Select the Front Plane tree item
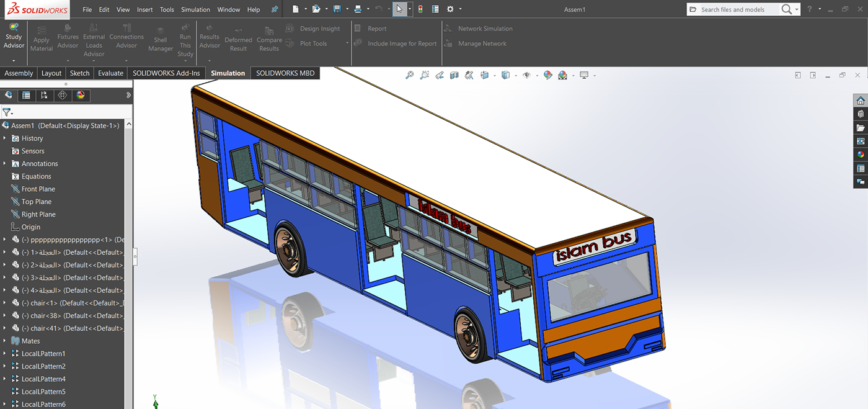The height and width of the screenshot is (409, 868). coord(38,189)
